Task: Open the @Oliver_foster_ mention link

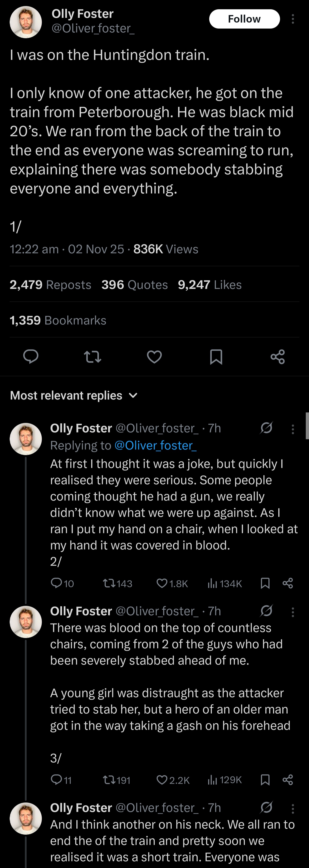Action: coord(156,445)
